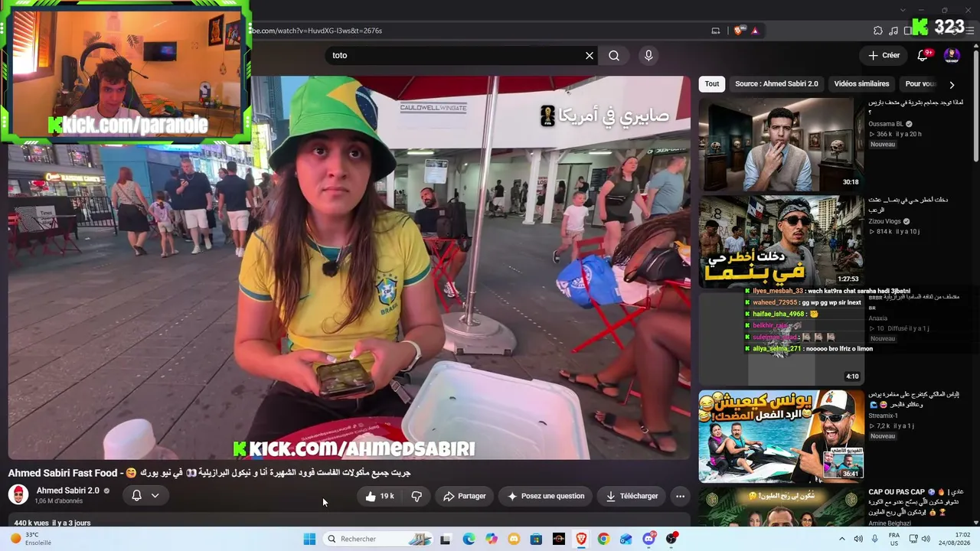Image resolution: width=980 pixels, height=551 pixels.
Task: Open the Brave browser taskbar icon
Action: (x=581, y=539)
